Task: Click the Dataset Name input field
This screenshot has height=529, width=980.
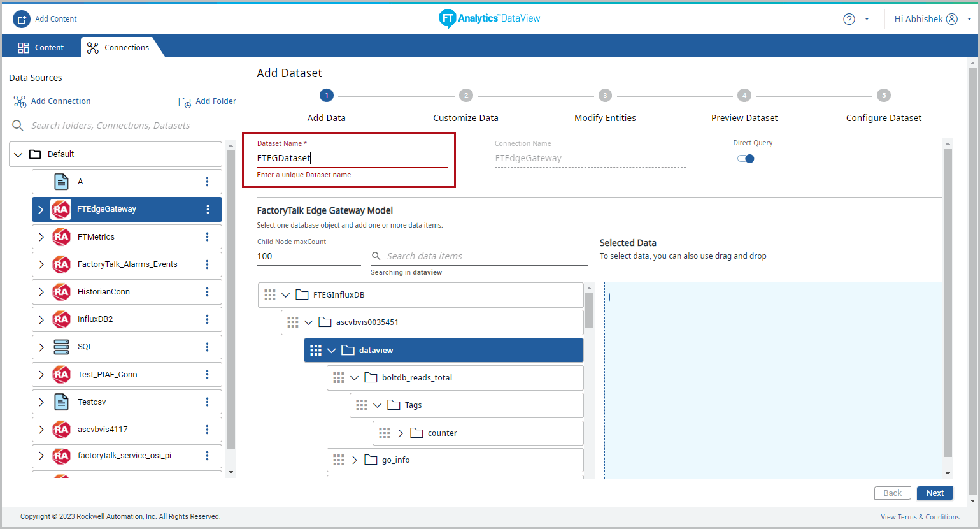Action: 352,158
